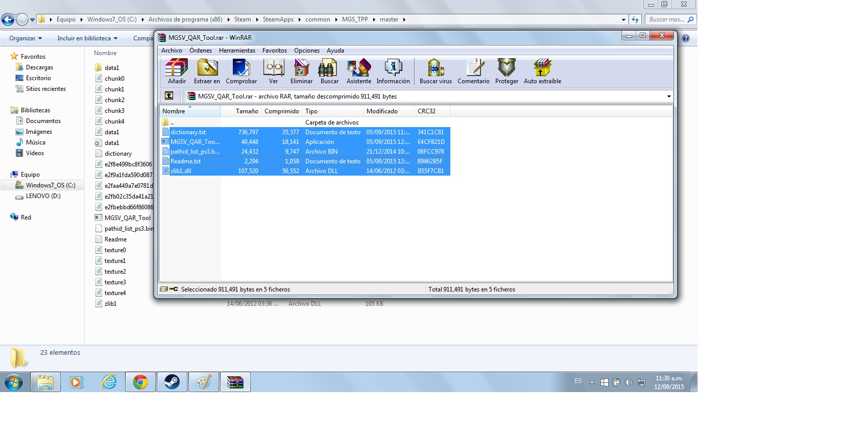Click the Explorer Back arrow button

click(x=8, y=20)
